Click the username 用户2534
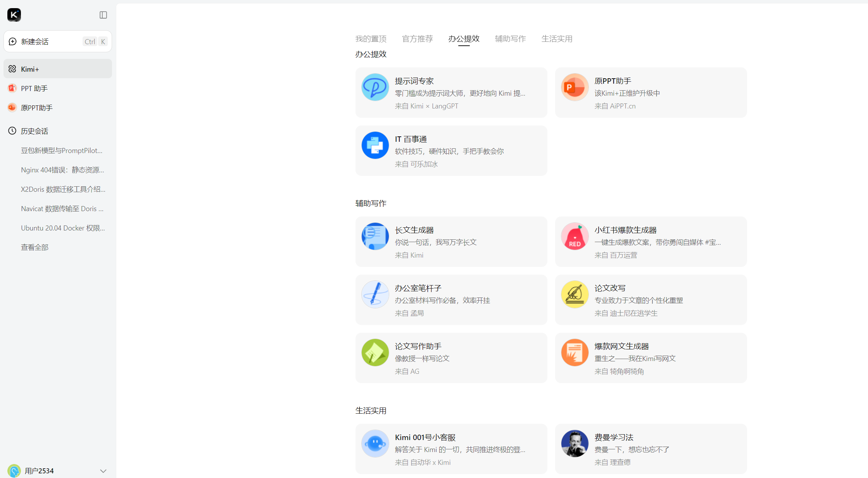Image resolution: width=868 pixels, height=478 pixels. [39, 471]
